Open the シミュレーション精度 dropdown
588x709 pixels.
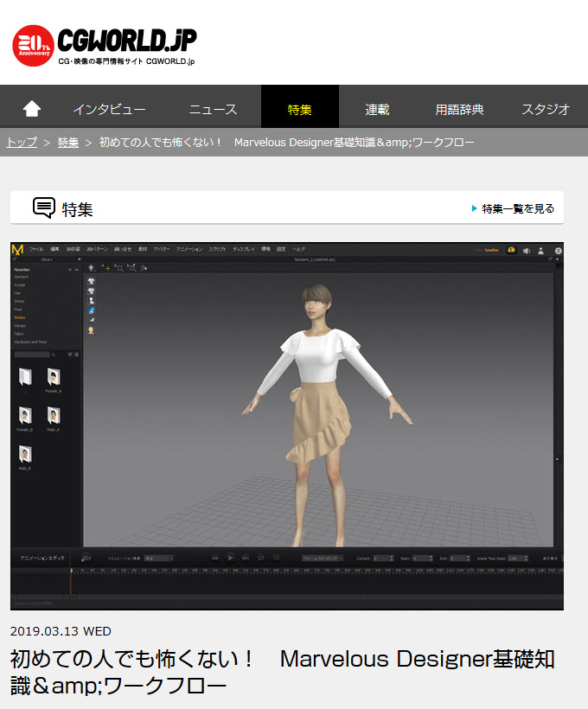pyautogui.click(x=159, y=559)
